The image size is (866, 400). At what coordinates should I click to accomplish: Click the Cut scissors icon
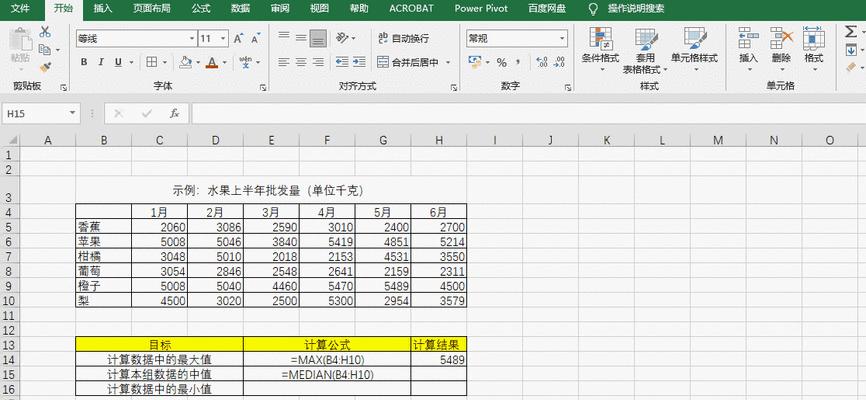[x=45, y=32]
